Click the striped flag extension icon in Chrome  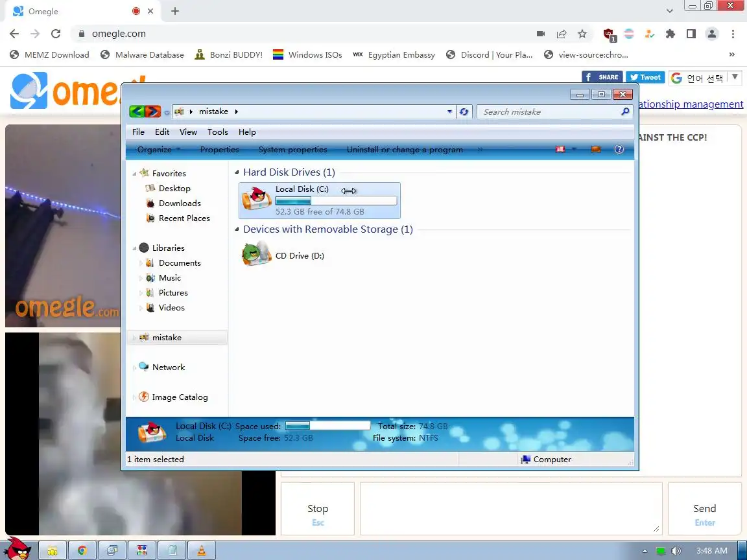pyautogui.click(x=629, y=34)
